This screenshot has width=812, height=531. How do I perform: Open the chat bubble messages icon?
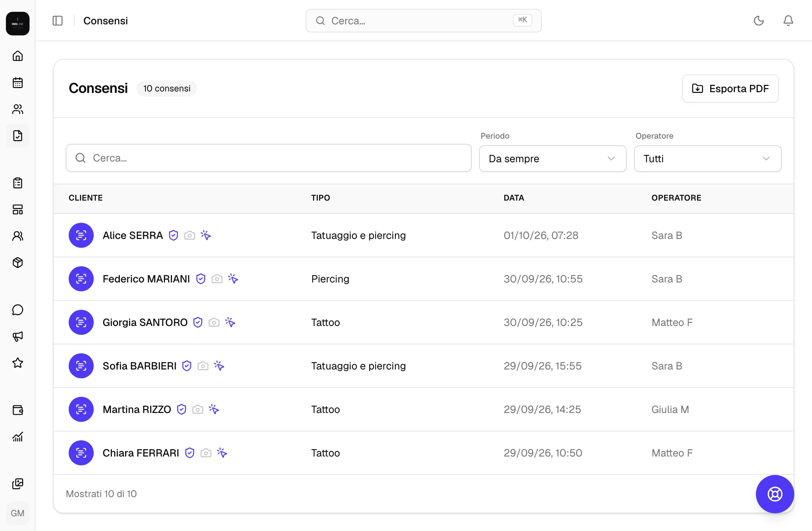18,310
